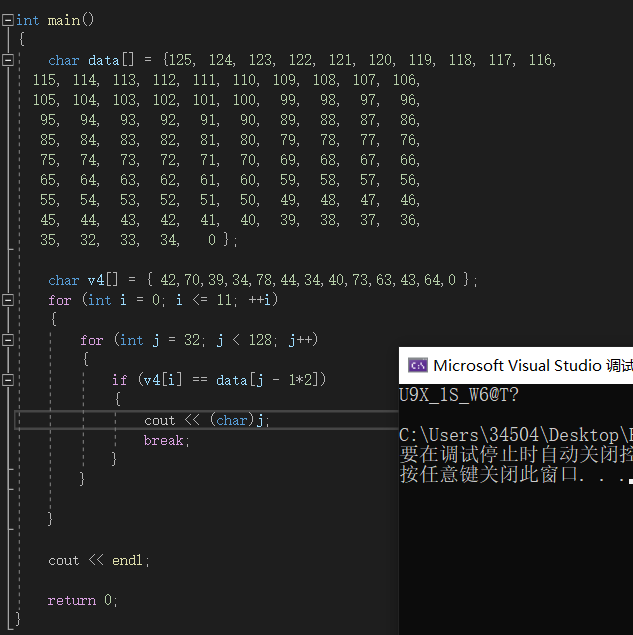
Task: Collapse the char data[] array initializer
Action: coord(8,60)
